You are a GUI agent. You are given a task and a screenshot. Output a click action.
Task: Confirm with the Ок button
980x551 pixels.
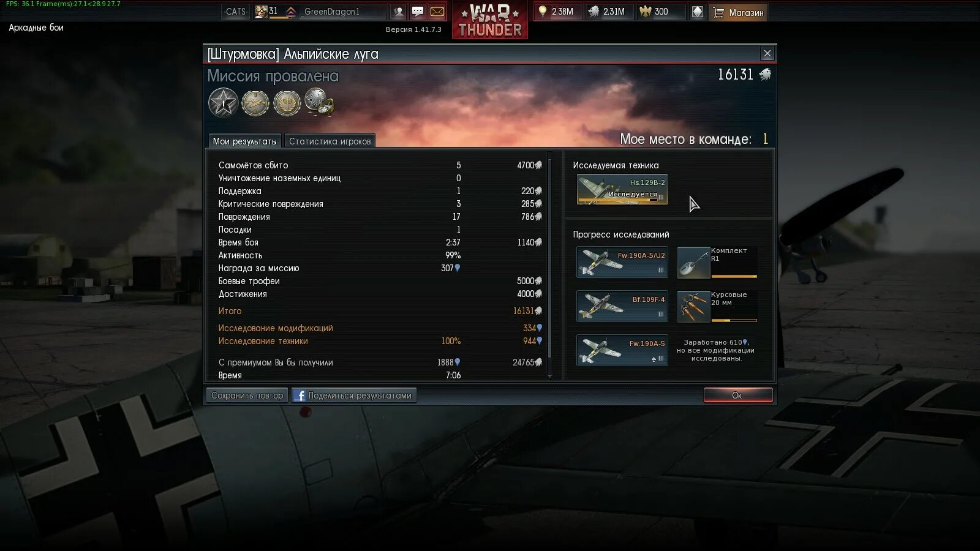tap(737, 395)
